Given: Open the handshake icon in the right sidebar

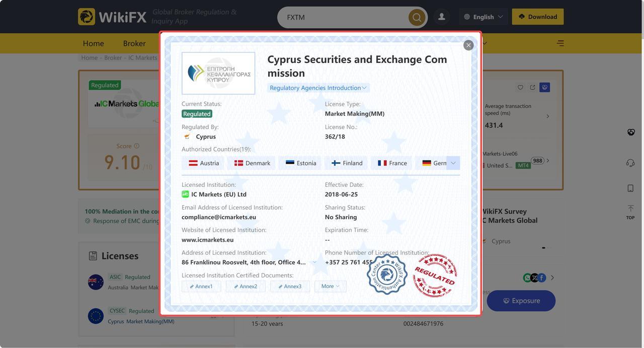Looking at the screenshot, I should pyautogui.click(x=631, y=132).
